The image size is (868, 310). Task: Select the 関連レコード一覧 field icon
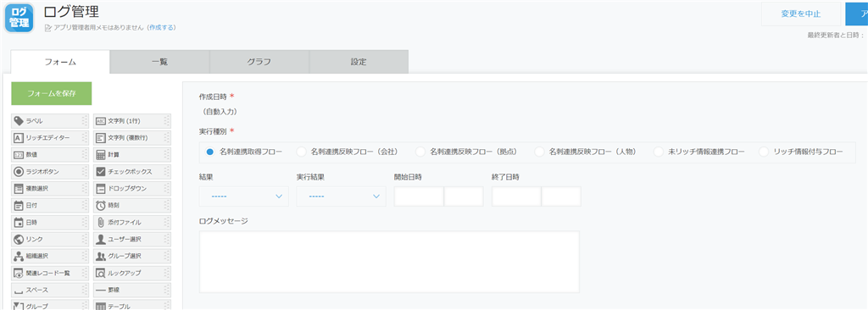19,273
